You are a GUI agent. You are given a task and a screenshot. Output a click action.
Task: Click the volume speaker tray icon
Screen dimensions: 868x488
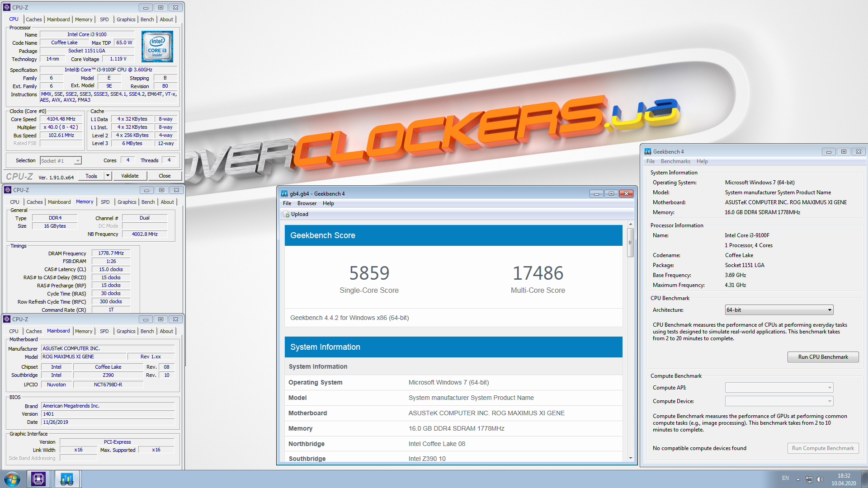(820, 479)
